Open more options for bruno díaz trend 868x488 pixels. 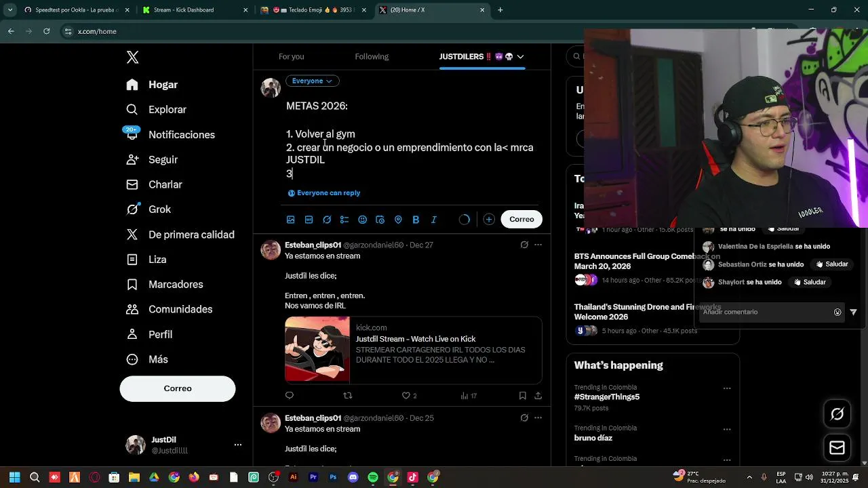pyautogui.click(x=727, y=429)
